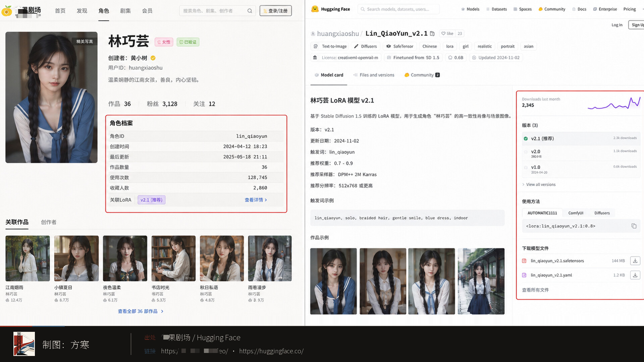Copy the lora:lin_qiaoyun_v2.1 snippet
Screen dimensions: 644x362
[634, 226]
